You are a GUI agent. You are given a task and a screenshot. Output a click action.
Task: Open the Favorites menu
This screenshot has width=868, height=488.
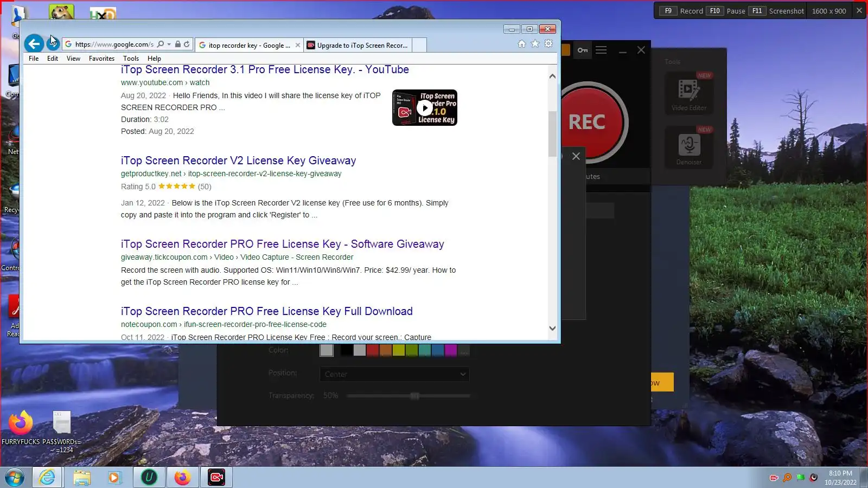click(101, 59)
